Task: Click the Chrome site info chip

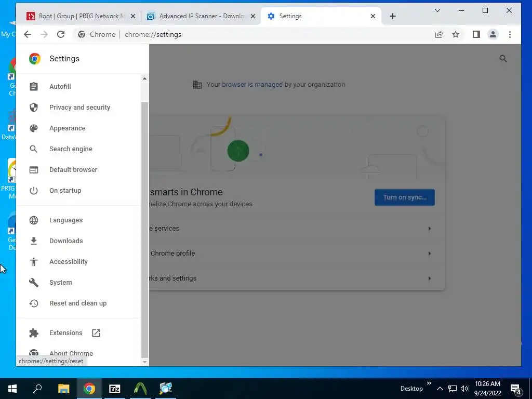Action: [97, 35]
